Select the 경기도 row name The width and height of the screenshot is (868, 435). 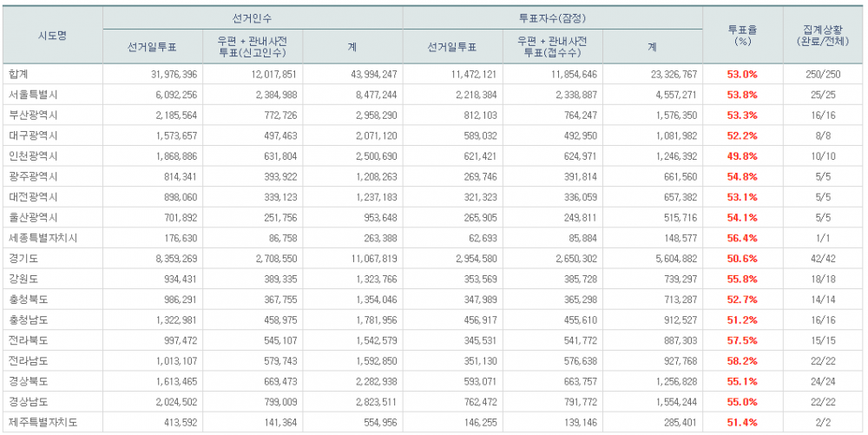[22, 258]
